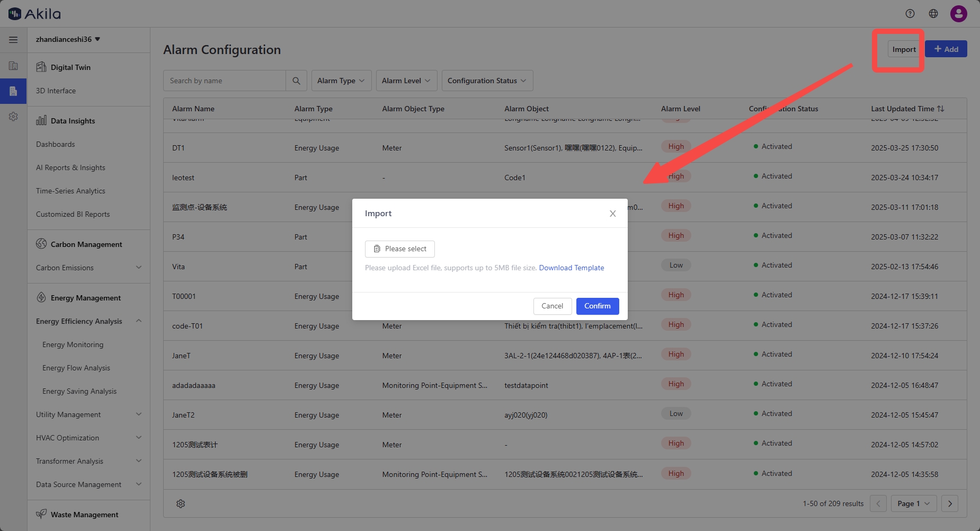Open the Alarm Type dropdown

pos(341,81)
